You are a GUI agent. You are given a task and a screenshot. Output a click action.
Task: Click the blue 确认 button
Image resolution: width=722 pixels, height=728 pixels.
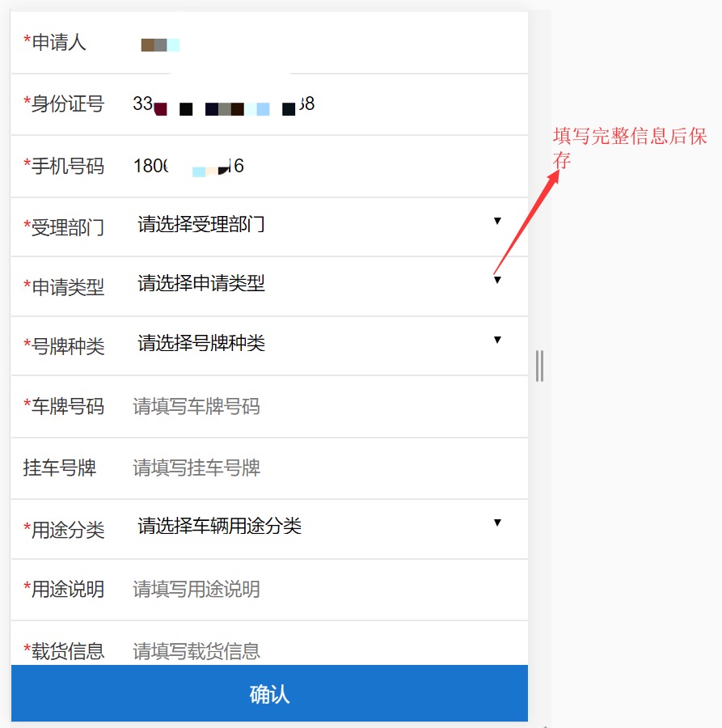[x=269, y=693]
